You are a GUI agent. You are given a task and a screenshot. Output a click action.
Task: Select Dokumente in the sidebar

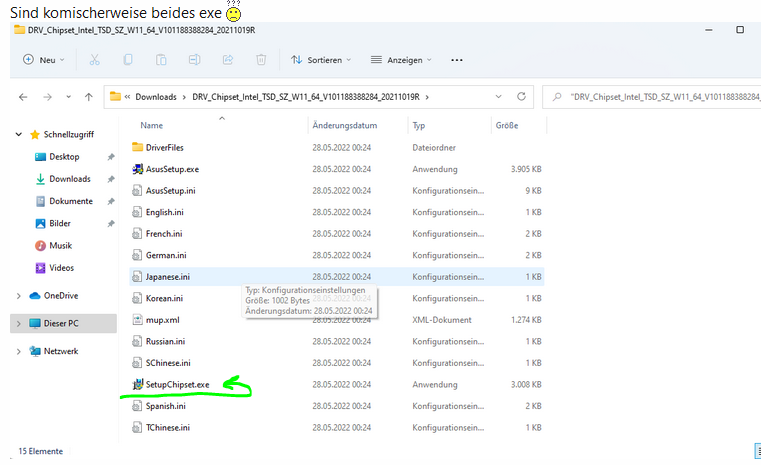pos(71,201)
